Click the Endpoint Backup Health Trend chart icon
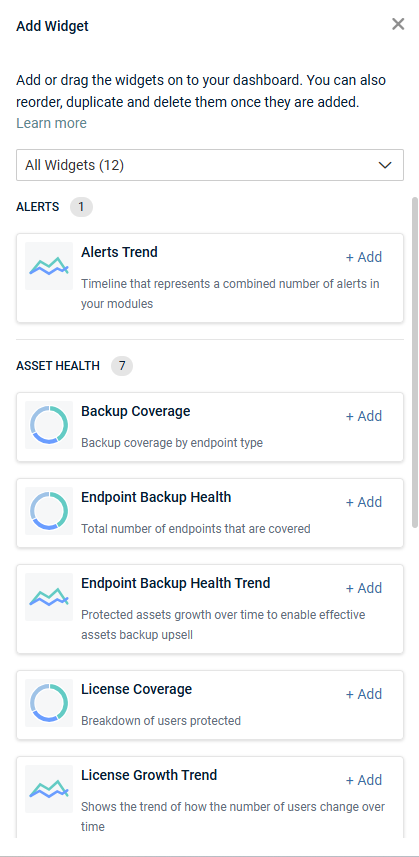This screenshot has height=857, width=419. pyautogui.click(x=49, y=597)
